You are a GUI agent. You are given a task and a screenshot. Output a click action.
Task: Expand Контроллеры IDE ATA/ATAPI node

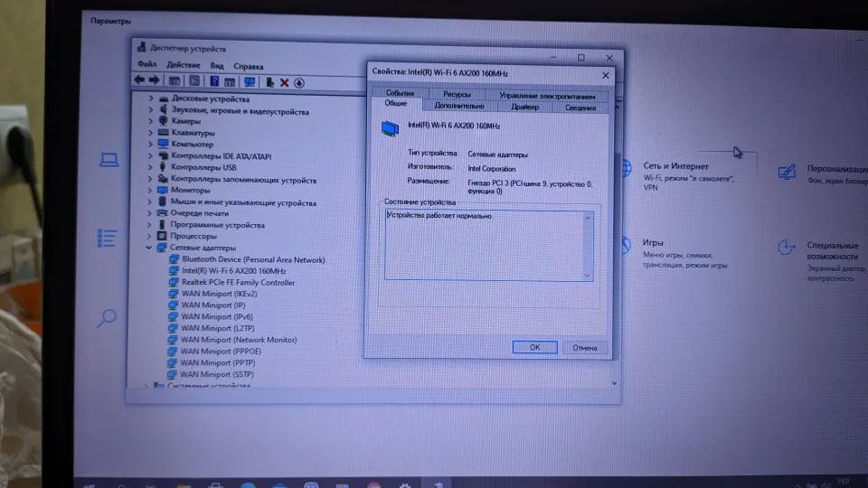(150, 156)
